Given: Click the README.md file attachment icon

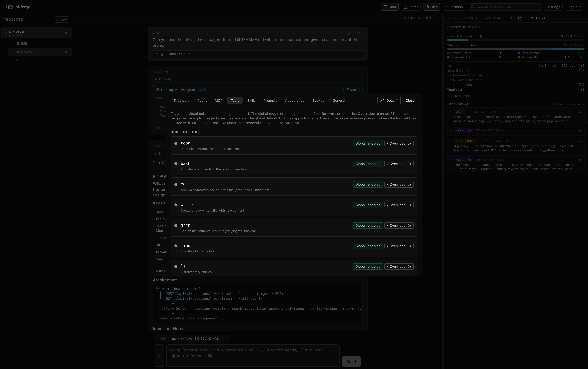Looking at the screenshot, I should (162, 54).
